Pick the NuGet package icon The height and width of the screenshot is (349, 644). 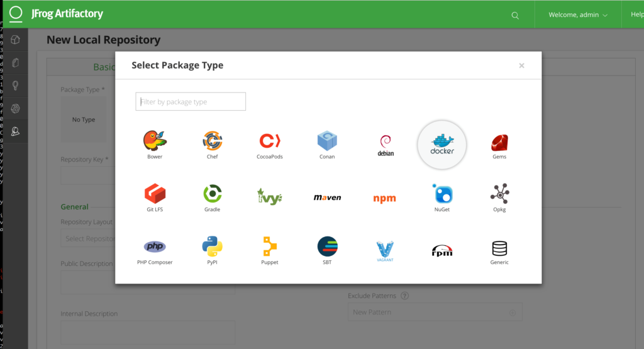(x=442, y=196)
